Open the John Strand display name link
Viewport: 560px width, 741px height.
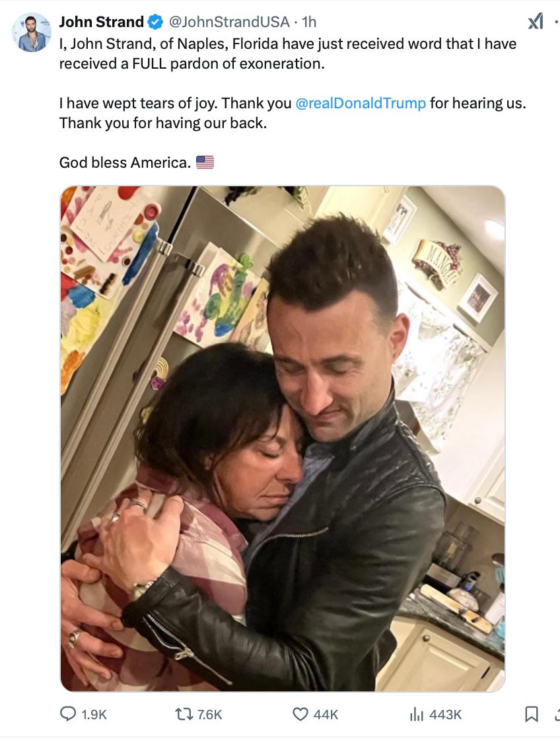[x=101, y=22]
